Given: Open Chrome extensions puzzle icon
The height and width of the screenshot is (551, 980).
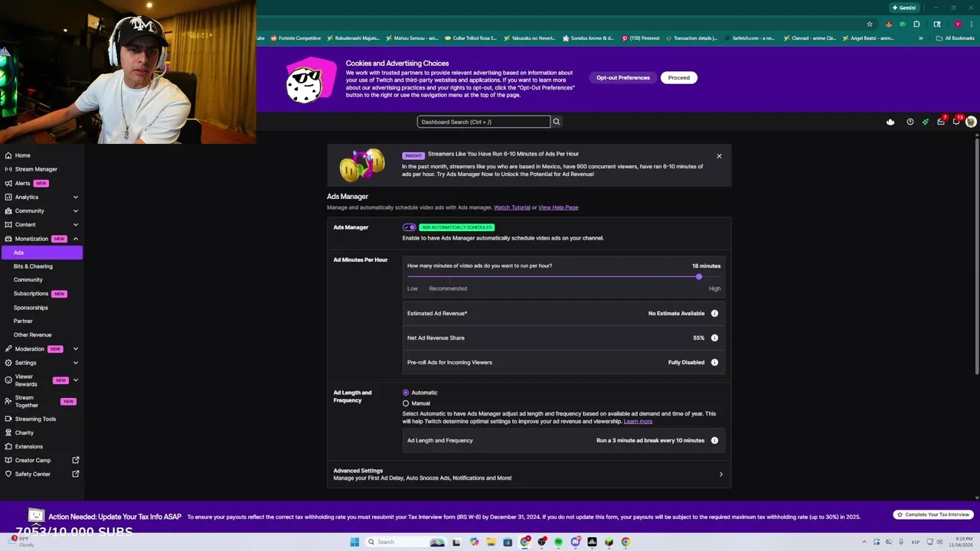Looking at the screenshot, I should [916, 24].
